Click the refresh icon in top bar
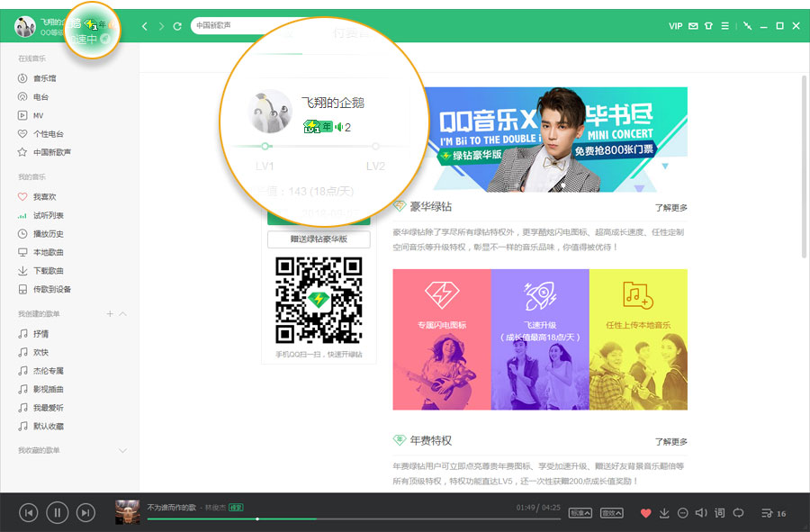This screenshot has height=532, width=810. [177, 26]
